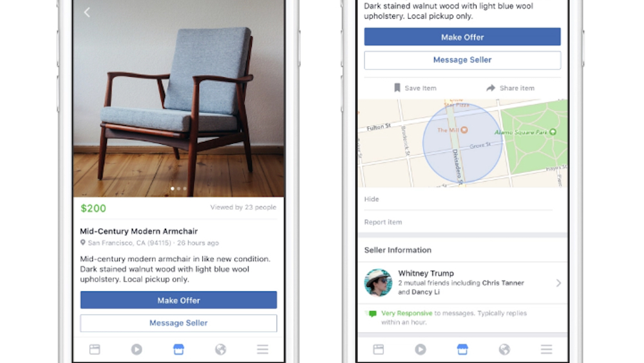Expand Whitney Trump seller profile chevron

[x=558, y=283]
